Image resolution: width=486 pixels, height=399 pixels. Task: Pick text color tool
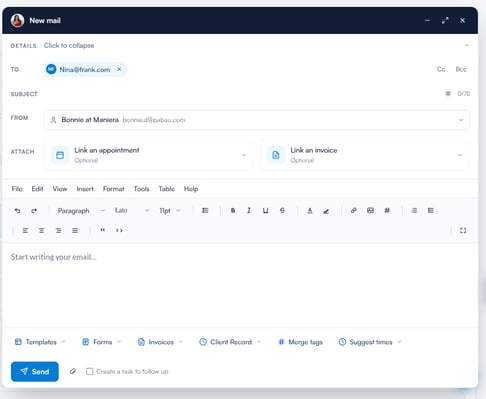click(x=310, y=211)
